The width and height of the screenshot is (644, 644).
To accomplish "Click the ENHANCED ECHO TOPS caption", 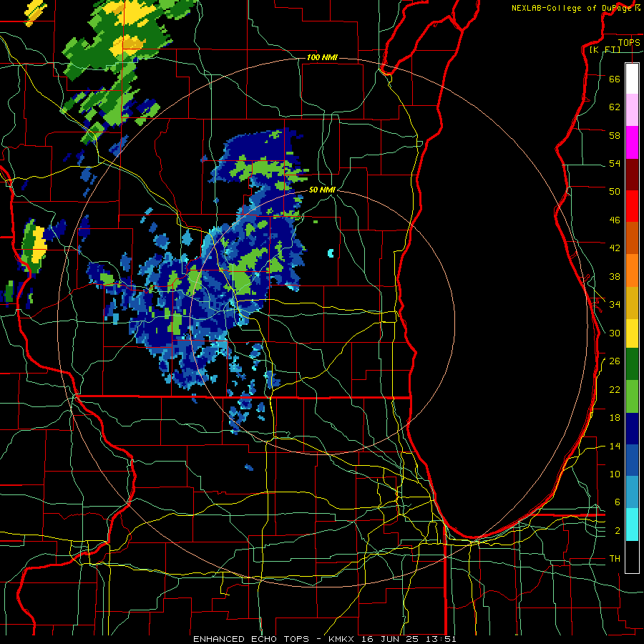I will pyautogui.click(x=251, y=639).
